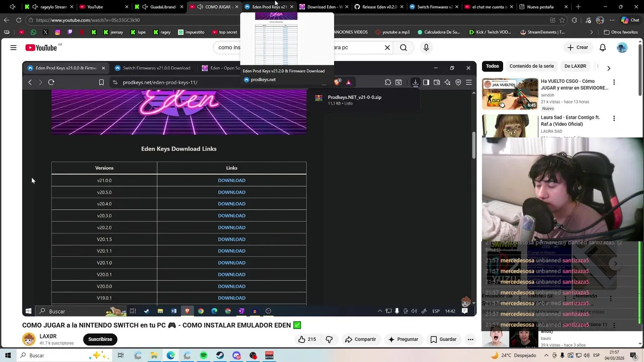Open the youtube a mp3 bookmark
The image size is (644, 362).
pyautogui.click(x=392, y=32)
